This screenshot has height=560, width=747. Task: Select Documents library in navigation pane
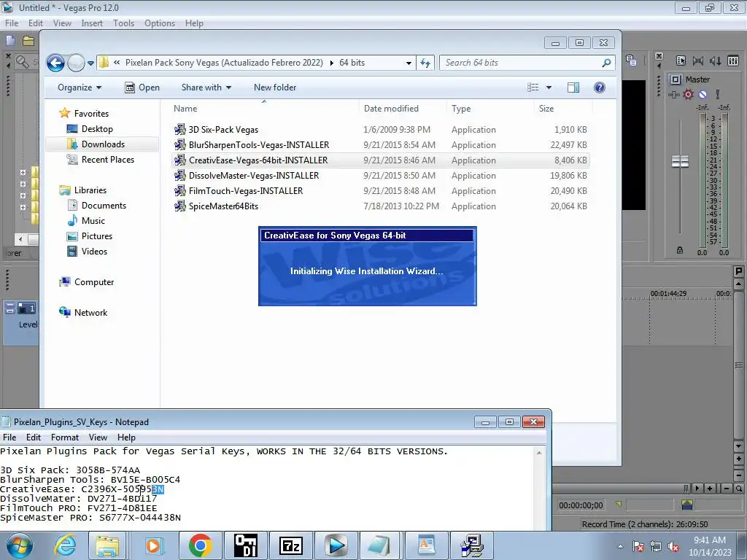pos(104,205)
